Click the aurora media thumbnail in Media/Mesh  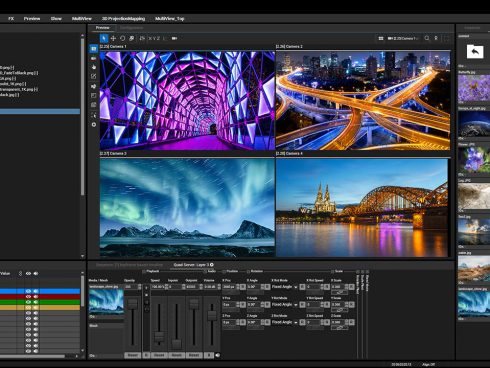(106, 302)
